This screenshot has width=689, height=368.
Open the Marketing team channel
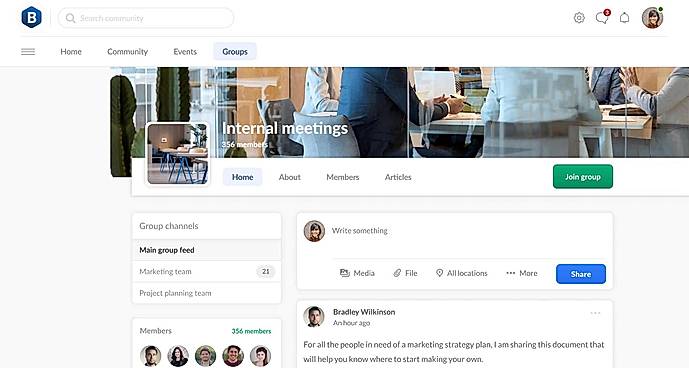click(x=207, y=271)
